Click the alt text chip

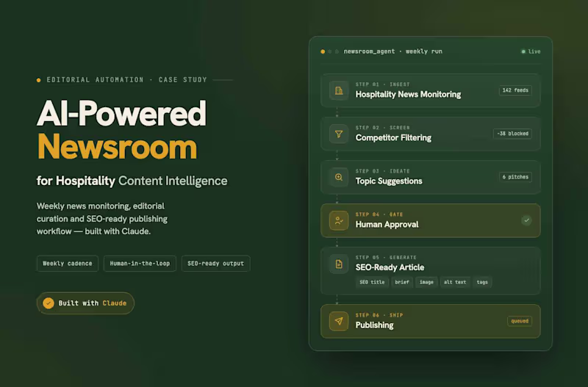point(455,282)
